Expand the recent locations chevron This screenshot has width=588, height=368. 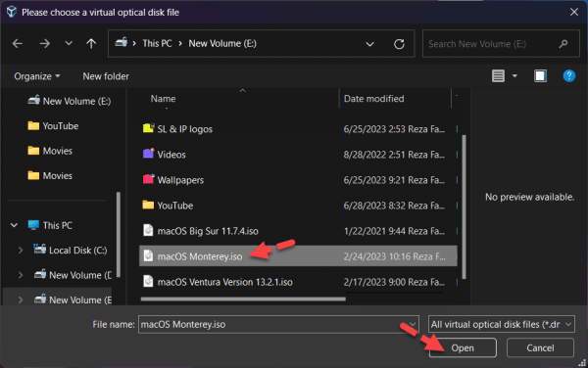[x=69, y=43]
